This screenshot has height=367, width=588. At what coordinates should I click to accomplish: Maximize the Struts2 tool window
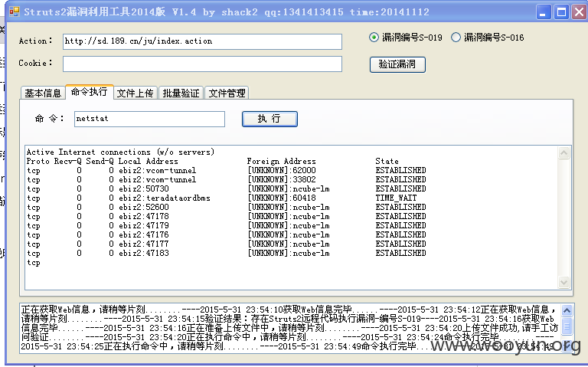click(x=561, y=12)
